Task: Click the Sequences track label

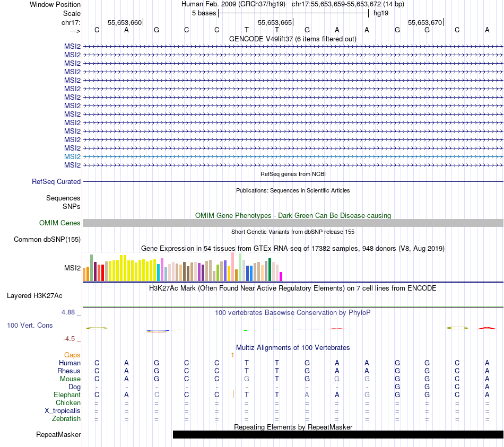Action: point(63,198)
